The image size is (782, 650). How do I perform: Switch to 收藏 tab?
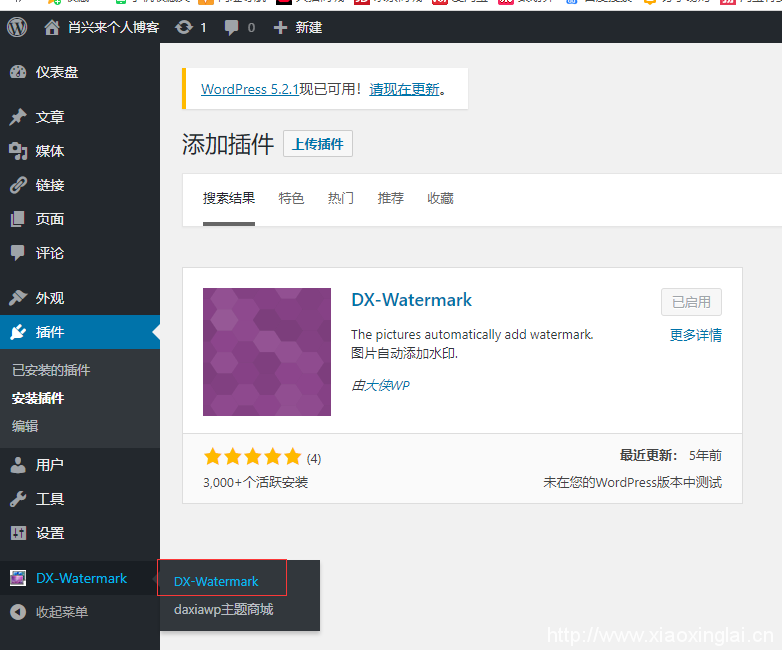440,199
